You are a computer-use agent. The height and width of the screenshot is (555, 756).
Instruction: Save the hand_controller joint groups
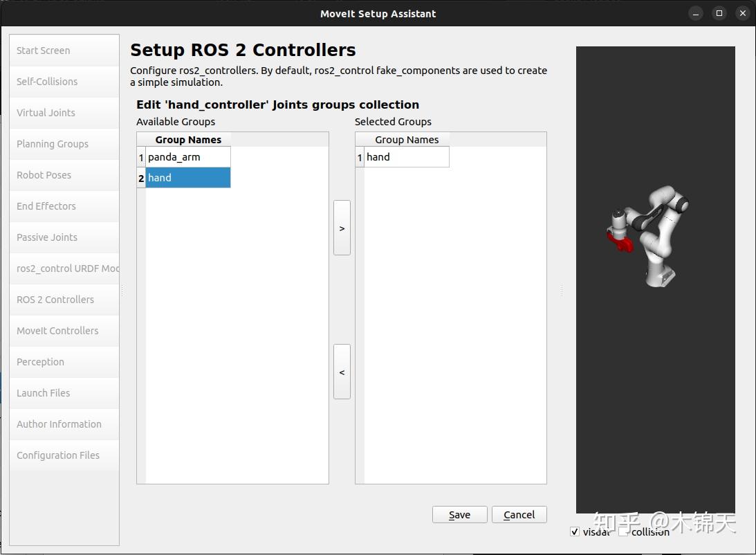coord(459,514)
